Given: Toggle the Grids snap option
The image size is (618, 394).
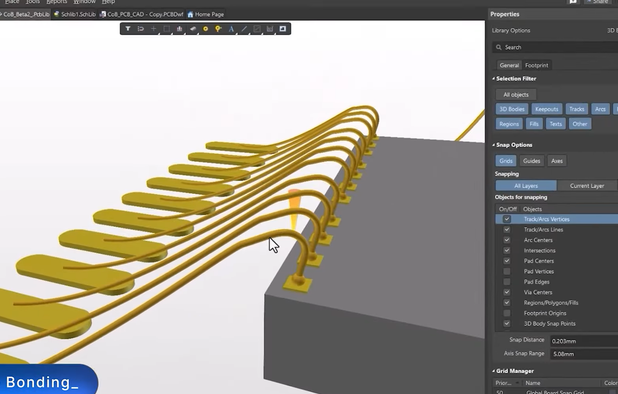Looking at the screenshot, I should point(506,161).
